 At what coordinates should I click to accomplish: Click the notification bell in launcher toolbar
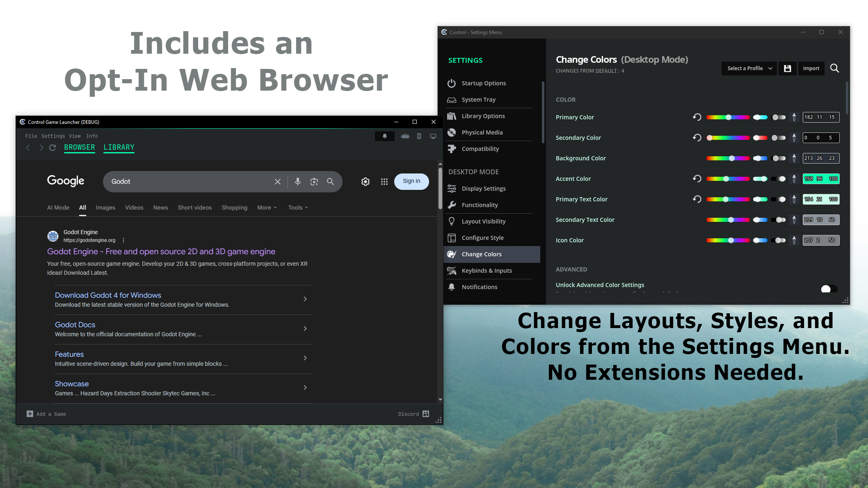pyautogui.click(x=384, y=136)
